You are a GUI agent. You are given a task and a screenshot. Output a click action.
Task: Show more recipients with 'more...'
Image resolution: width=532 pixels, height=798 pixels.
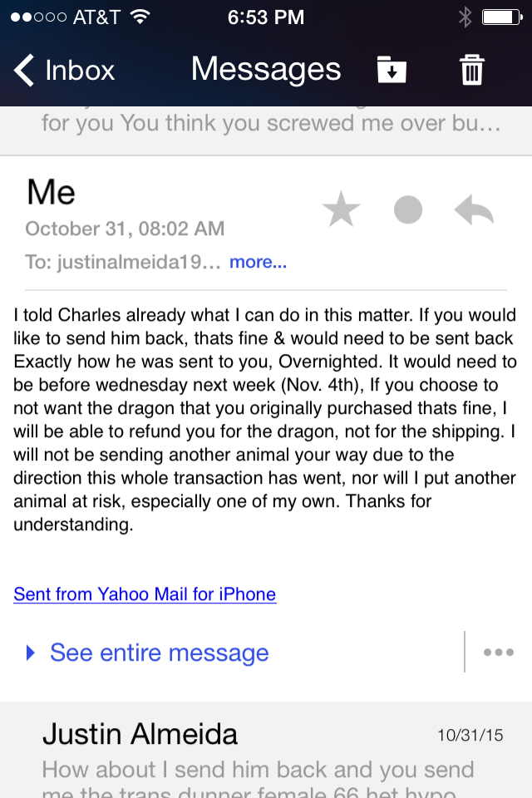tap(259, 262)
